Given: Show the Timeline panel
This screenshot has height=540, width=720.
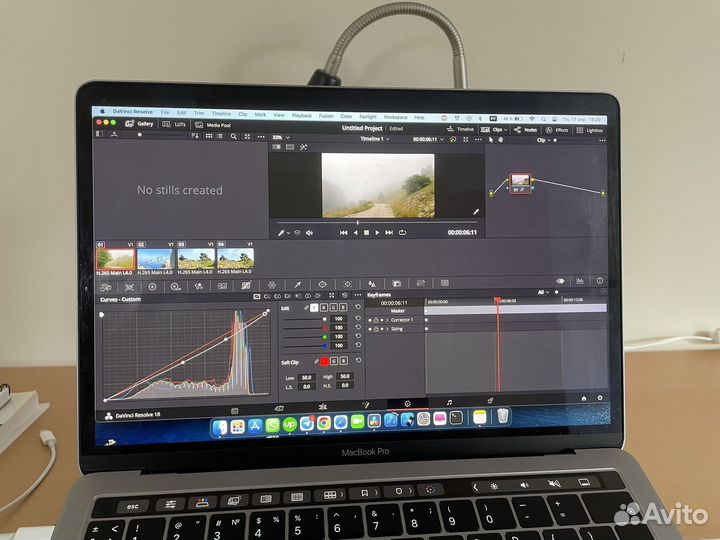Looking at the screenshot, I should 460,129.
